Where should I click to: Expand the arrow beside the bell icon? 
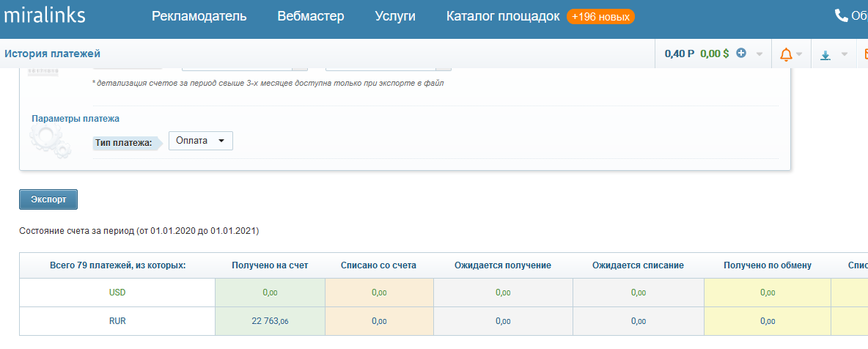click(799, 54)
